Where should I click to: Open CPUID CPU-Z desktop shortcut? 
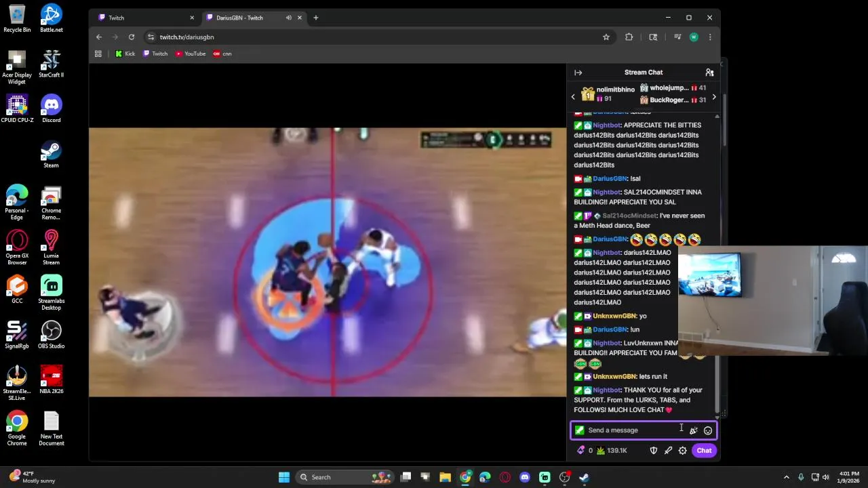17,108
